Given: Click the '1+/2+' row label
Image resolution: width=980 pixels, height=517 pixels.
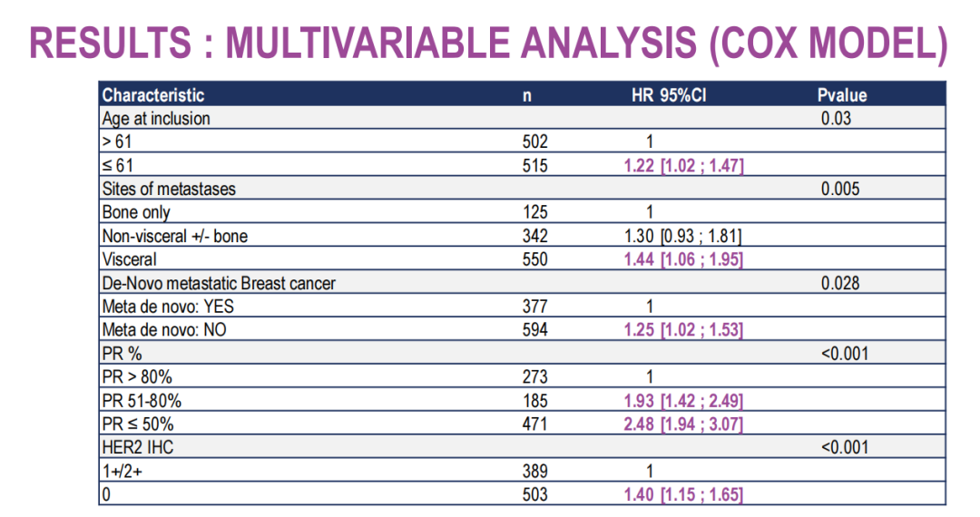Looking at the screenshot, I should pyautogui.click(x=122, y=471).
